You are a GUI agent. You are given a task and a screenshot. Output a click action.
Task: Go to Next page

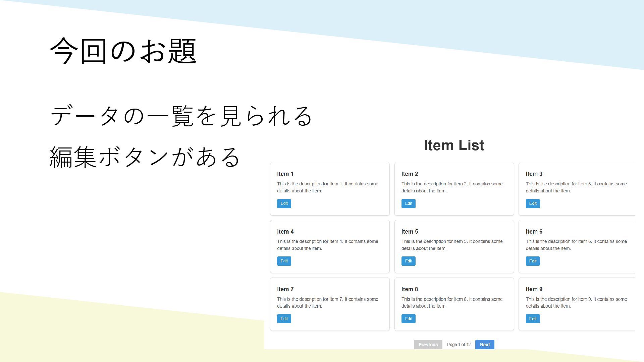click(x=484, y=345)
